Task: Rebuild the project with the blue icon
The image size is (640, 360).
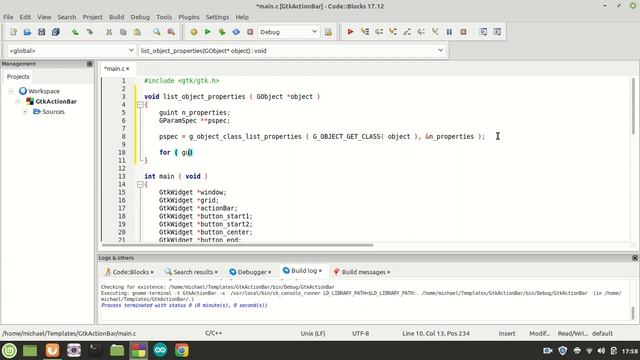Action: click(236, 32)
